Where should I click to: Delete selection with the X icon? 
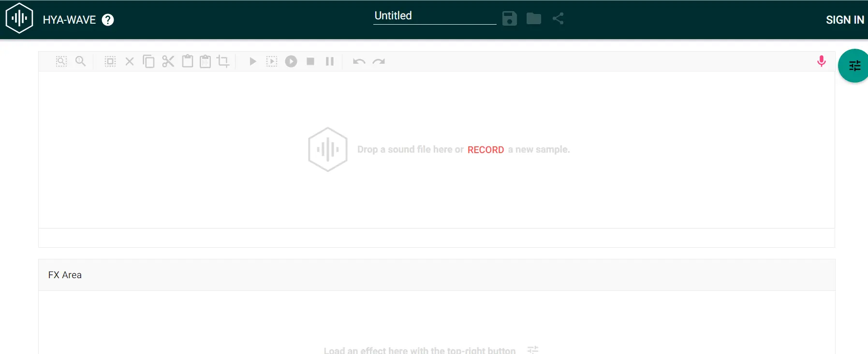click(130, 61)
